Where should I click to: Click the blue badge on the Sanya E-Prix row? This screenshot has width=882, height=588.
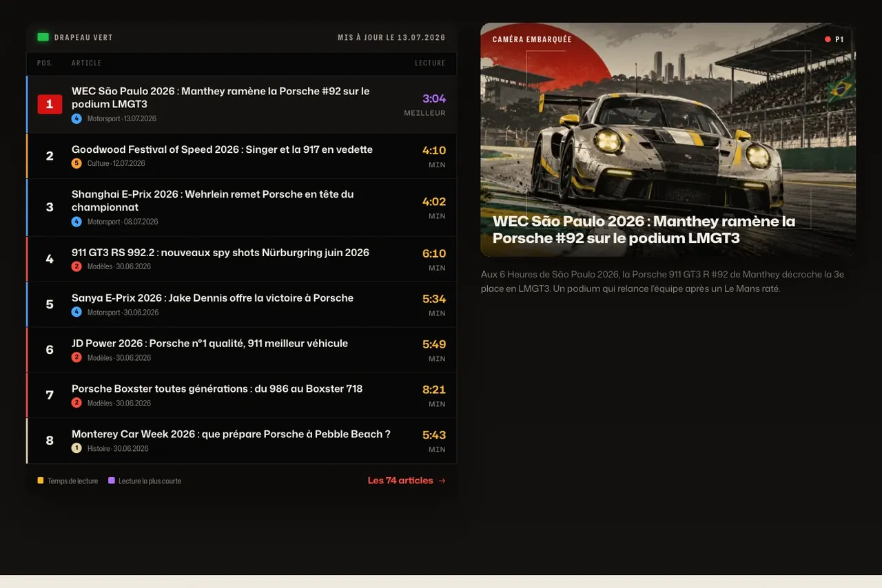[x=76, y=312]
